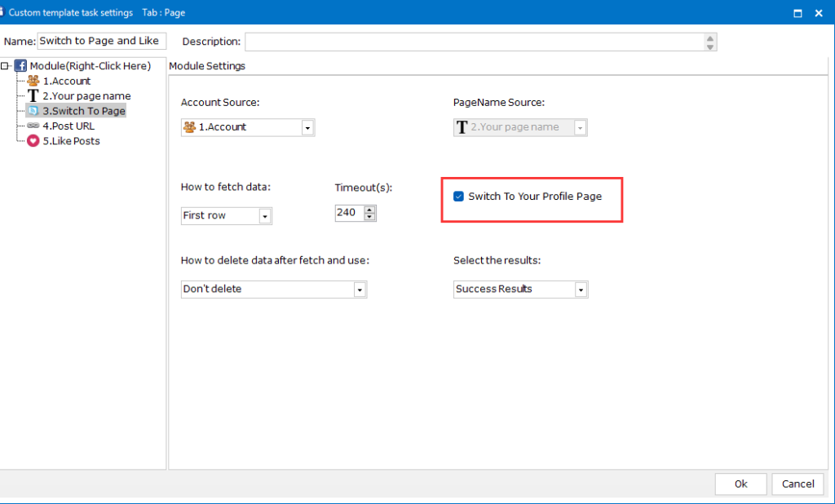Select 4.Post URL tree item
The image size is (835, 504).
(68, 126)
